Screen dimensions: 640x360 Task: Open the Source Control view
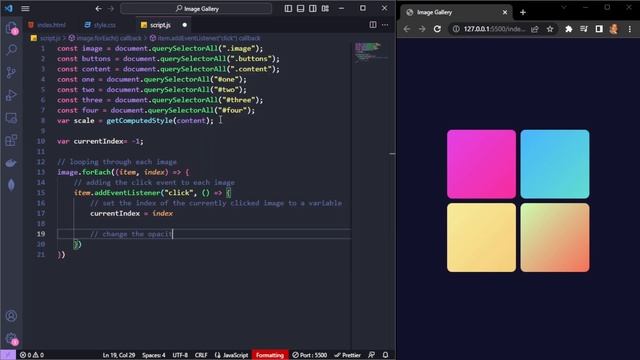point(11,72)
